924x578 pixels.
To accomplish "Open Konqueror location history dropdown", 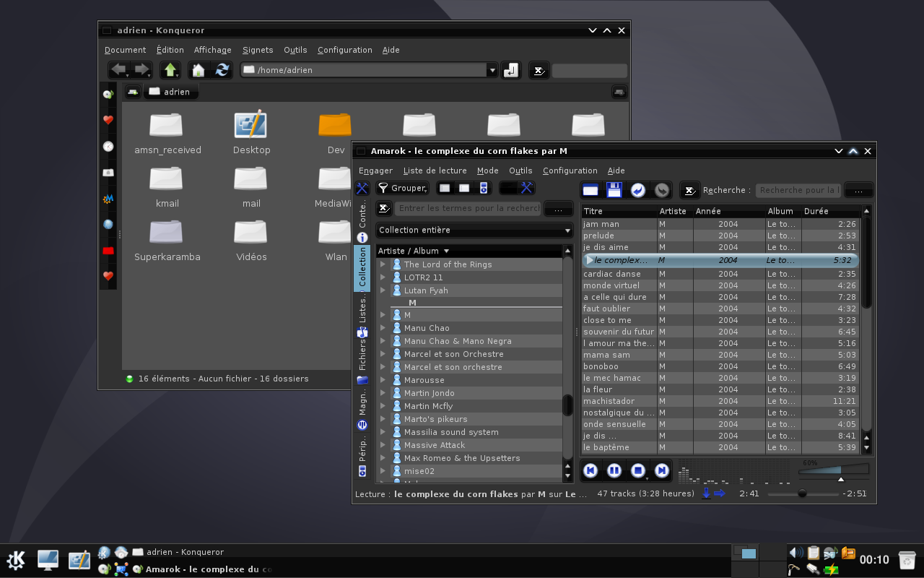I will [493, 70].
